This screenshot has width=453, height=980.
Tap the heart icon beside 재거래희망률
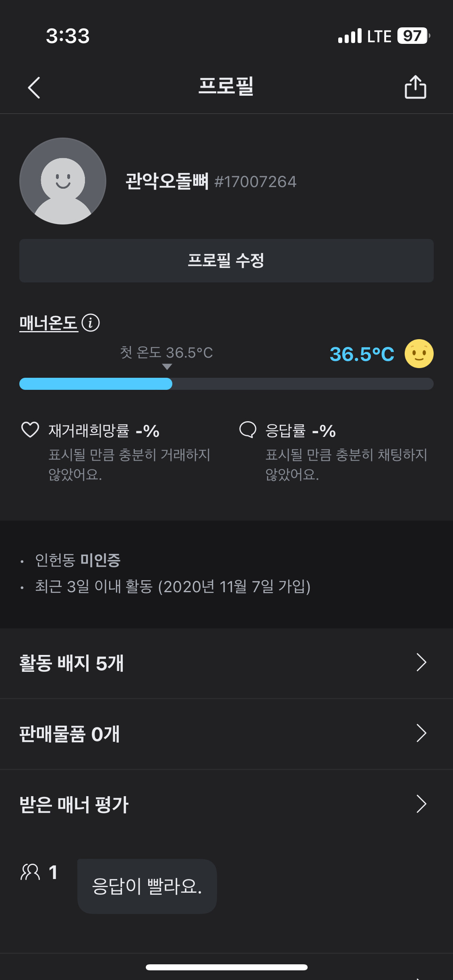(30, 430)
